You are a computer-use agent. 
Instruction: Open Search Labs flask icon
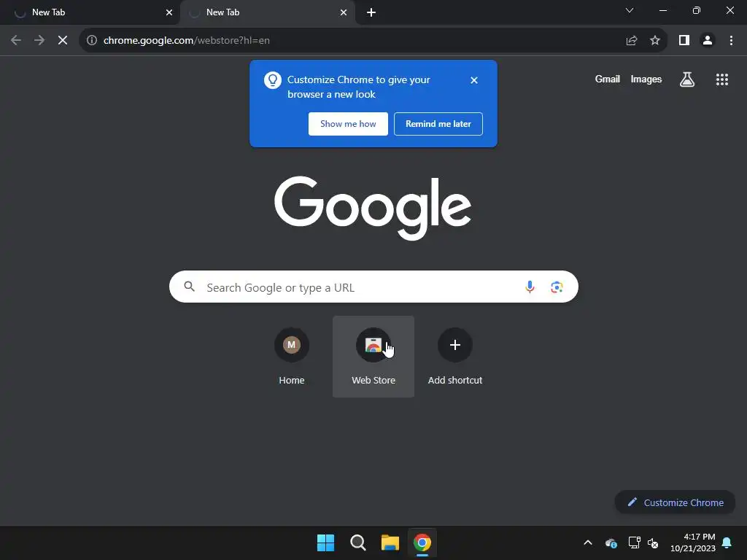[687, 79]
